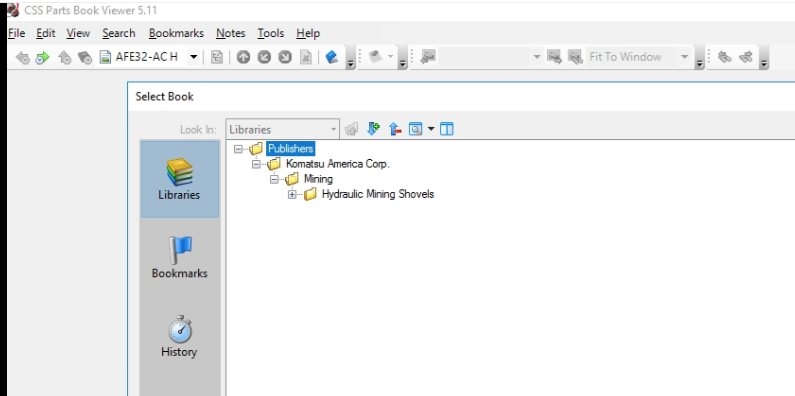This screenshot has height=396, width=795.
Task: Open the Look In Libraries combo box
Action: click(282, 129)
